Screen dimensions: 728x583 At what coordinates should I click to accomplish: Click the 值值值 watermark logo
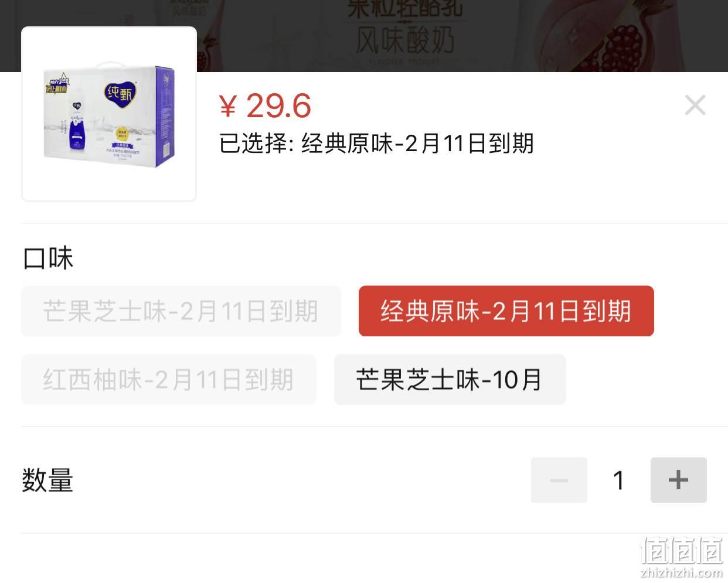coord(682,550)
